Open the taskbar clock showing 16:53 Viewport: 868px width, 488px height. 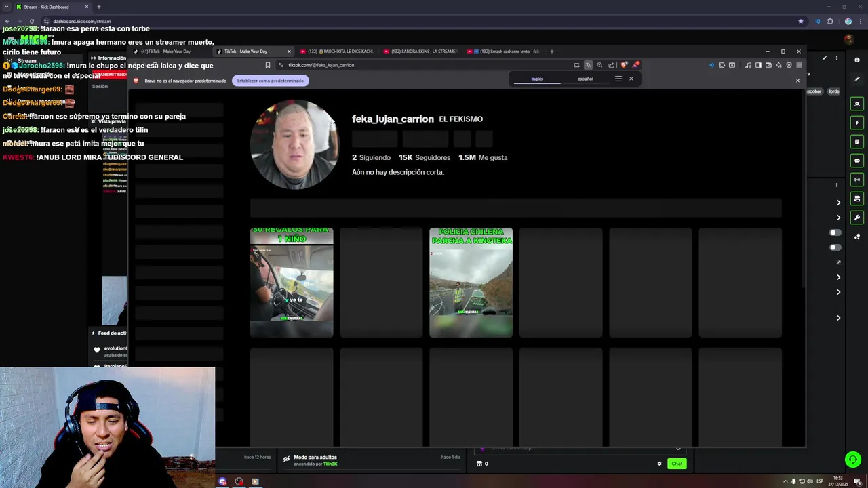tap(840, 481)
